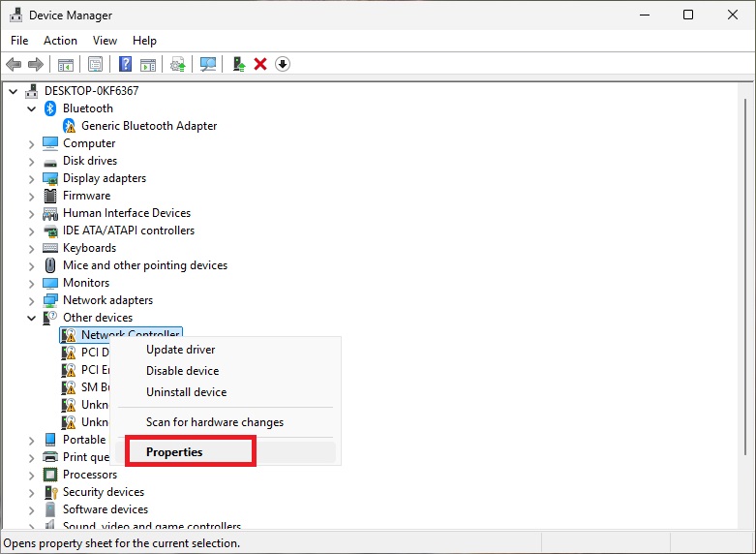Click the Properties sheet toolbar icon

pos(96,64)
